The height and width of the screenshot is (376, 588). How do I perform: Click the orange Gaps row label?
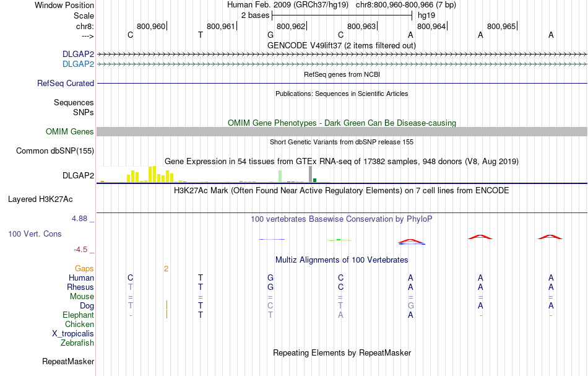(x=84, y=269)
